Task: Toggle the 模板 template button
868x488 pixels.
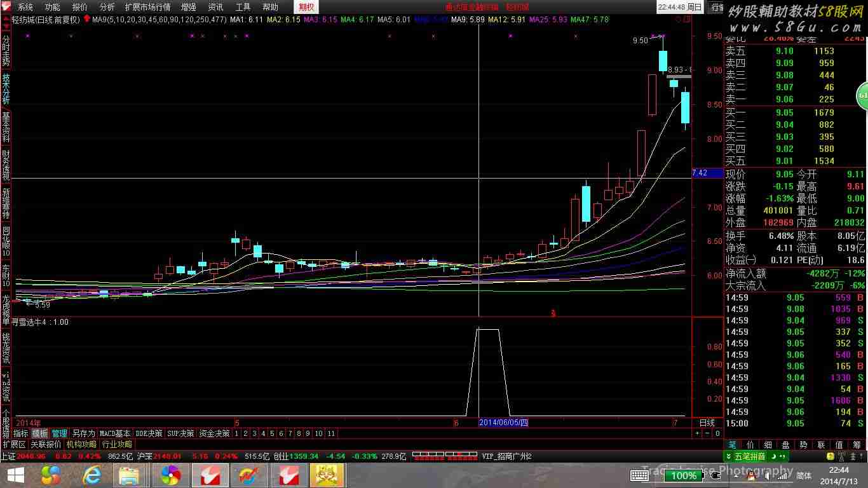Action: (x=40, y=433)
